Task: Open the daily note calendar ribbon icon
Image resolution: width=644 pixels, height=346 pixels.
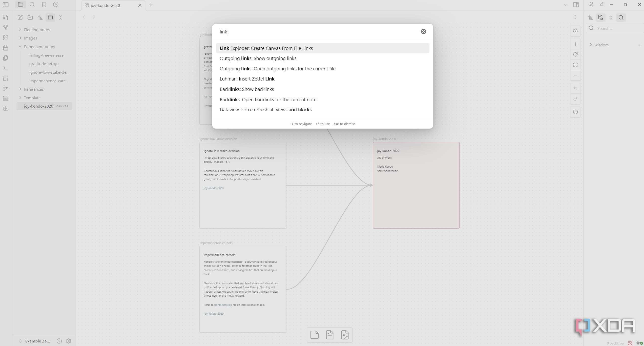Action: (6, 48)
